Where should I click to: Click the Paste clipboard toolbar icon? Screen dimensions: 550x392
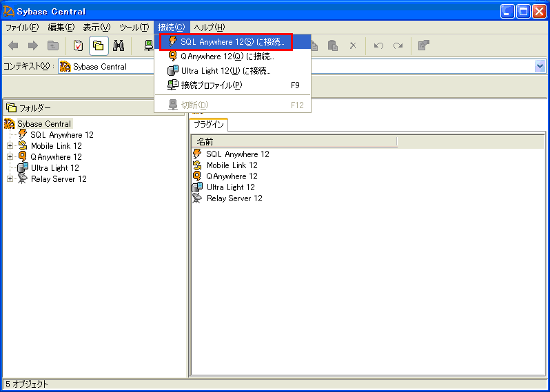pos(333,45)
